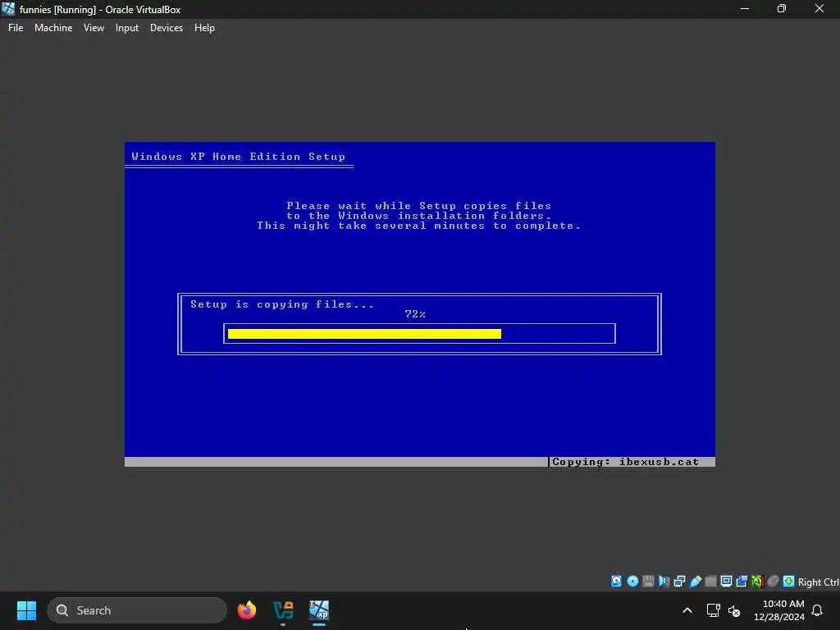Close the funnies VirtualBox window
840x630 pixels.
819,8
